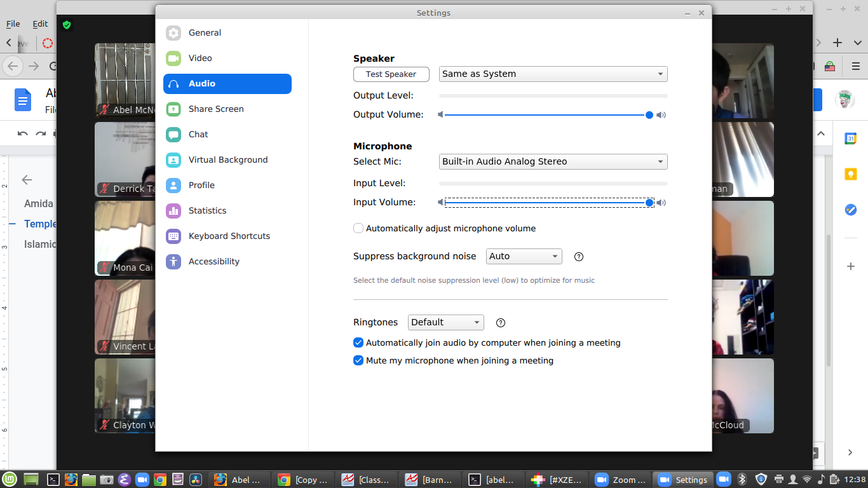Open the Linux Mint start menu
Screen dimensions: 868x488
pyautogui.click(x=10, y=480)
